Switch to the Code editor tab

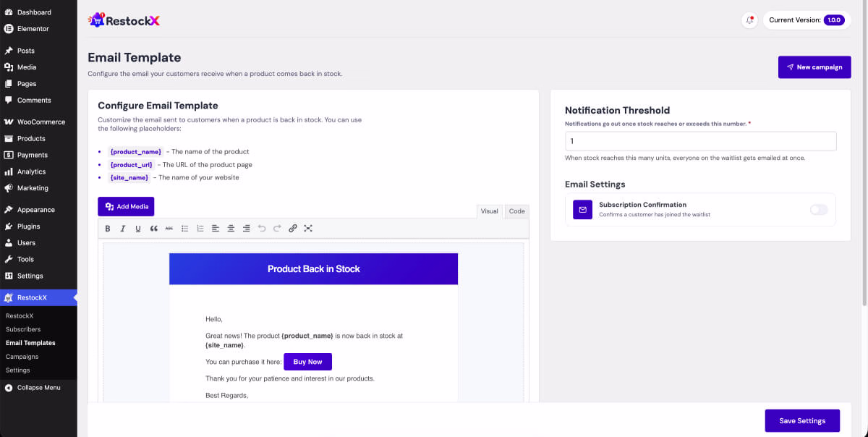tap(517, 211)
